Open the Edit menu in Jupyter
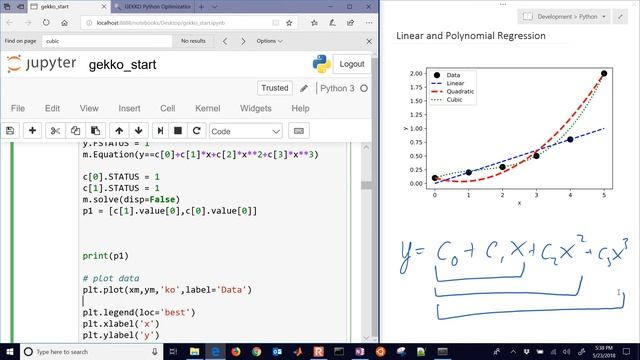640x360 pixels. pos(52,108)
